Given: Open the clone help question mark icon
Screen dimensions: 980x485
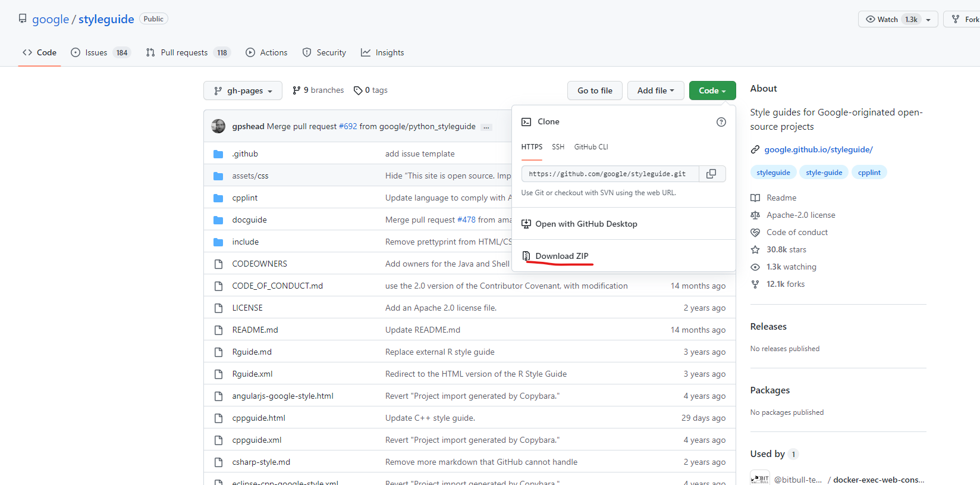Looking at the screenshot, I should [721, 122].
